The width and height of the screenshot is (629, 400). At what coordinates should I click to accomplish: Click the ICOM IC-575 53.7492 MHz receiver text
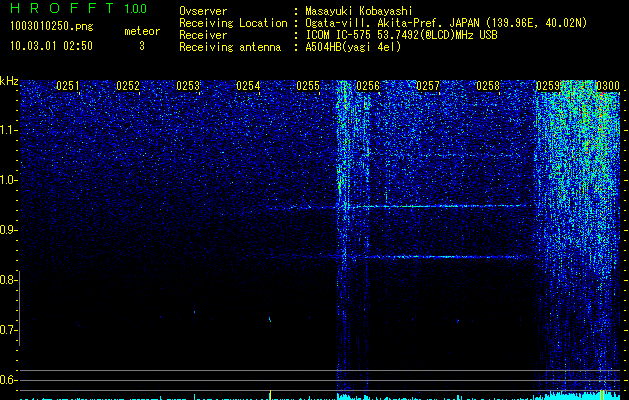(401, 35)
